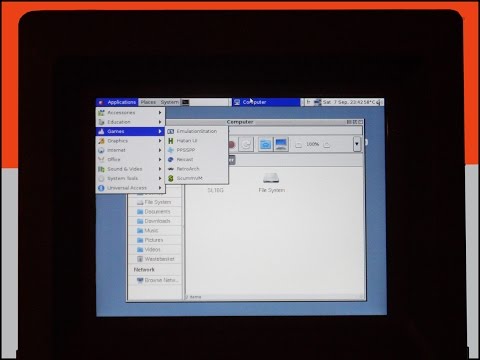The height and width of the screenshot is (360, 480).
Task: Open Wastebasket in the sidebar
Action: click(154, 259)
